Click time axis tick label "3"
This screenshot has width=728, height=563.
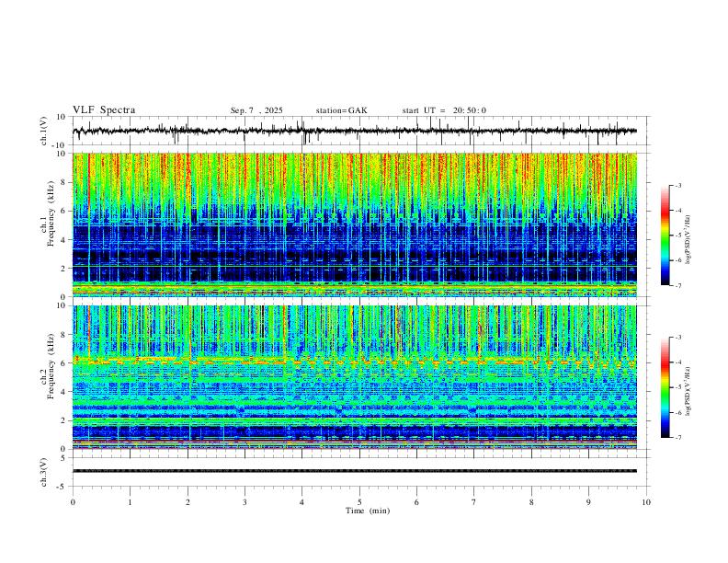coord(245,502)
